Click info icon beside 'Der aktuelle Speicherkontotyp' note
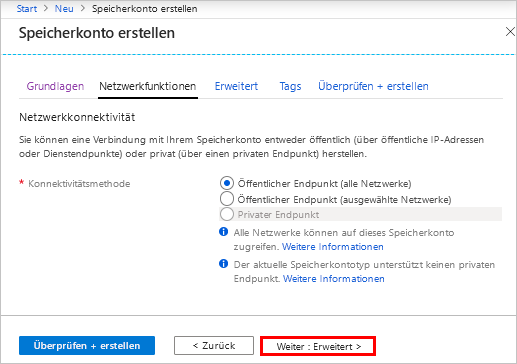Viewport: 517px width, 364px height. [223, 264]
